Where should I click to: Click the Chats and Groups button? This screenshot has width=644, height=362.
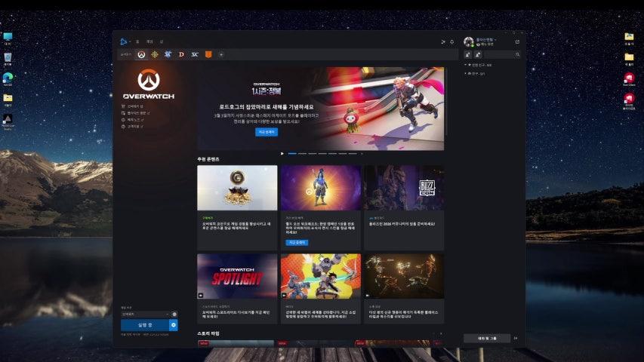(487, 338)
